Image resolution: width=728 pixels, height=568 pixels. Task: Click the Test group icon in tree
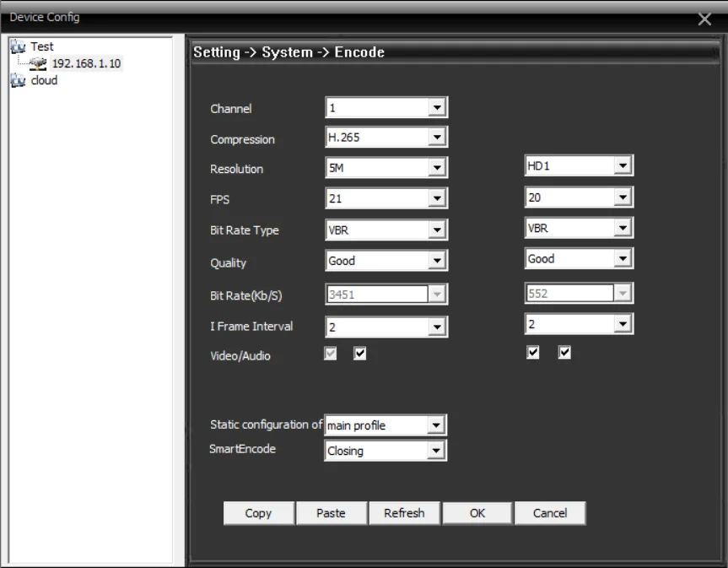tap(16, 46)
